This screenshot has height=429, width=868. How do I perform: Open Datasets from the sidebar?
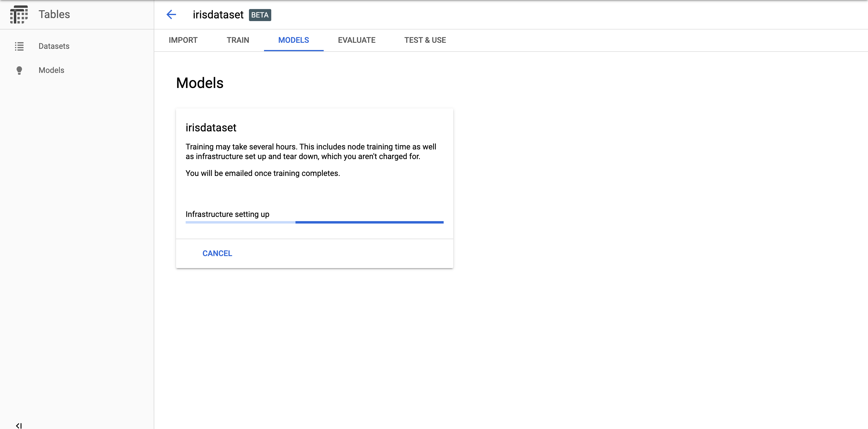coord(54,46)
